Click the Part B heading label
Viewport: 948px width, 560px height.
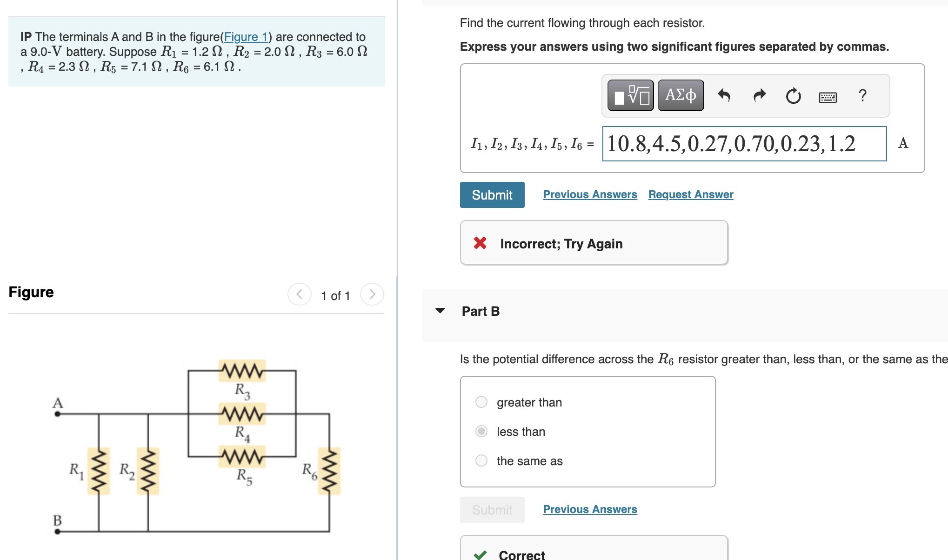coord(480,311)
